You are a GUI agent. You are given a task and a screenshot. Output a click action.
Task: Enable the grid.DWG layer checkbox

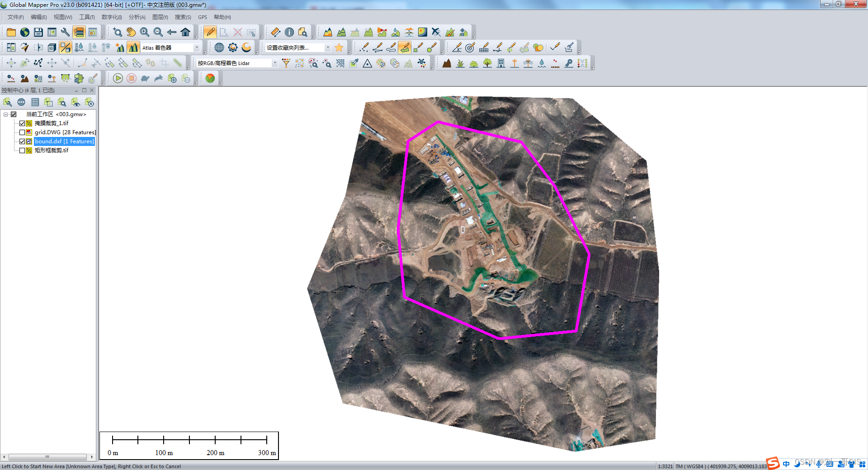22,132
